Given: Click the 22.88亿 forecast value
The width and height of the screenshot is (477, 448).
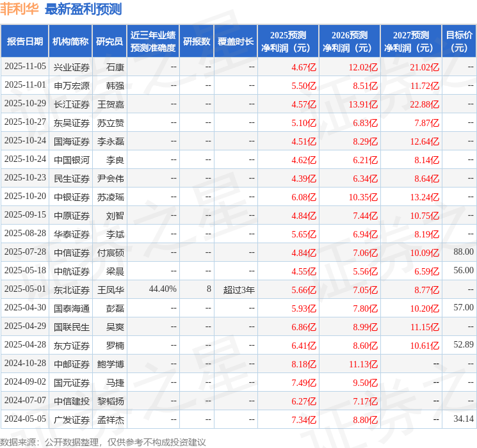Looking at the screenshot, I should tap(424, 104).
